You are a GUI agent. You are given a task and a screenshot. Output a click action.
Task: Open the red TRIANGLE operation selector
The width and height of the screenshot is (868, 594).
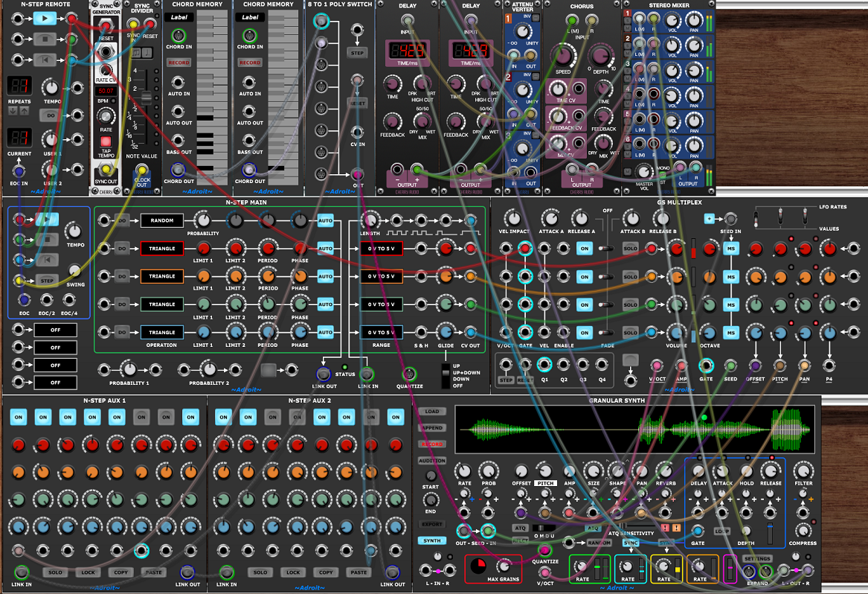pos(161,248)
